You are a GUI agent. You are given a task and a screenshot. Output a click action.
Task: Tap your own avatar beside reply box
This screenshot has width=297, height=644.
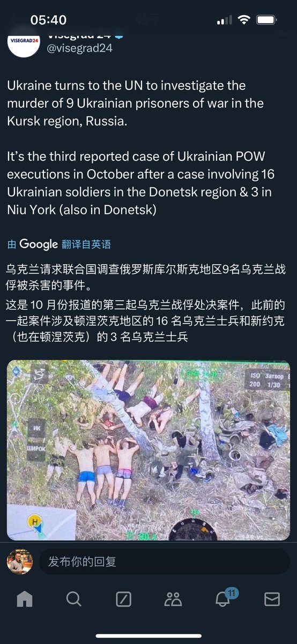20,561
